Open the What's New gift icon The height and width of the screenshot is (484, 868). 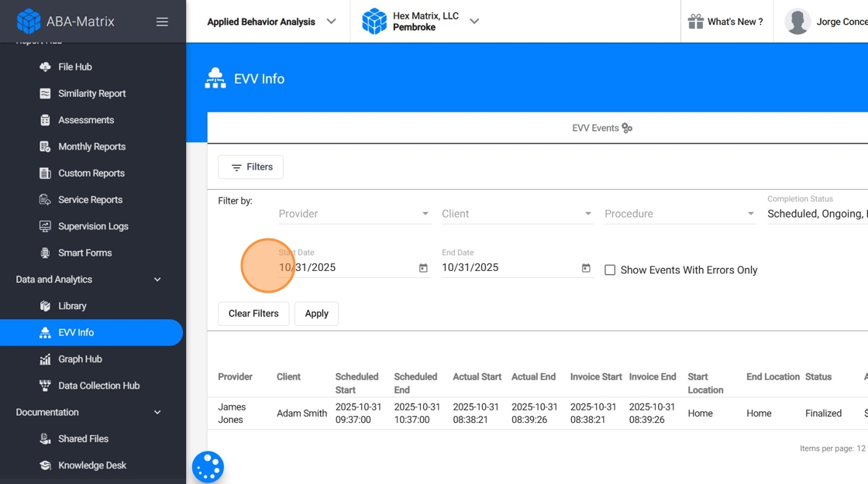(695, 22)
